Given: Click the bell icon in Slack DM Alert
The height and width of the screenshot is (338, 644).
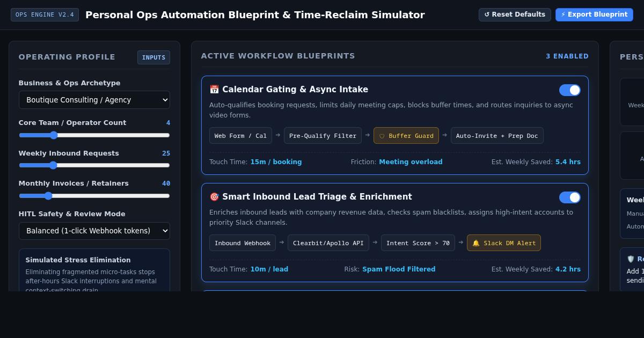Looking at the screenshot, I should pyautogui.click(x=476, y=243).
